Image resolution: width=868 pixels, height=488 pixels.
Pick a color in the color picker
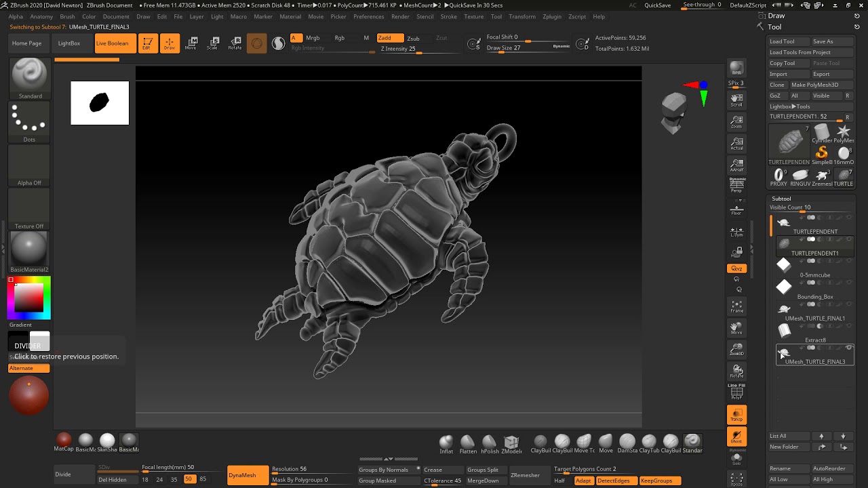[x=29, y=298]
